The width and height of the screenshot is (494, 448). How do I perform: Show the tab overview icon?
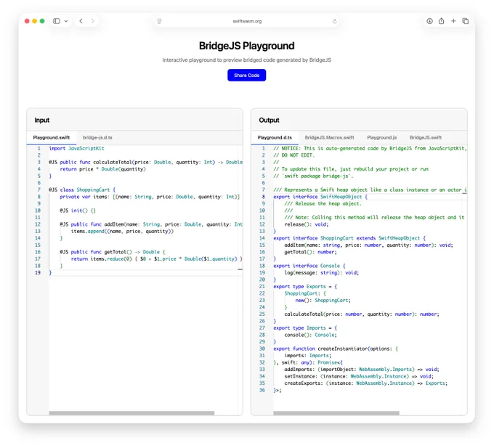click(466, 21)
